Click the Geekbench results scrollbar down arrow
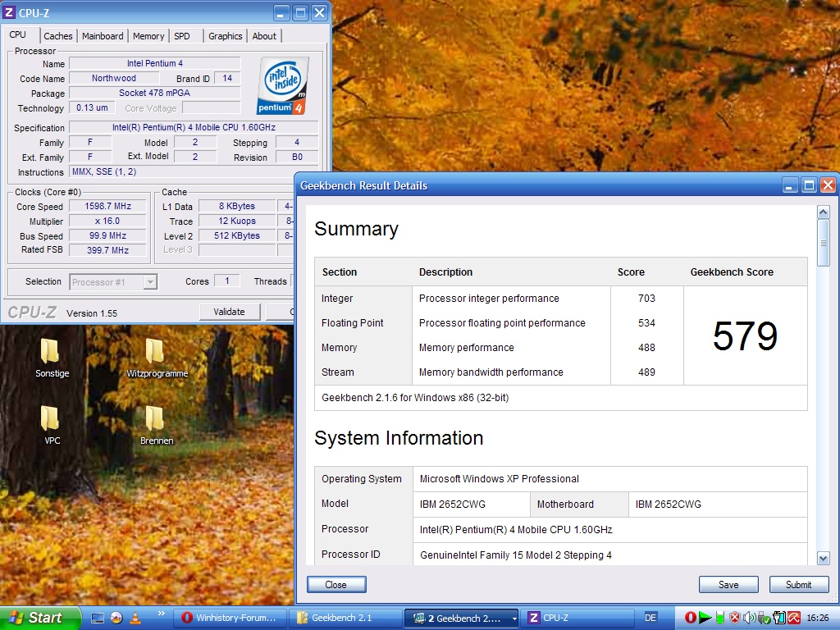840x630 pixels. (x=824, y=558)
